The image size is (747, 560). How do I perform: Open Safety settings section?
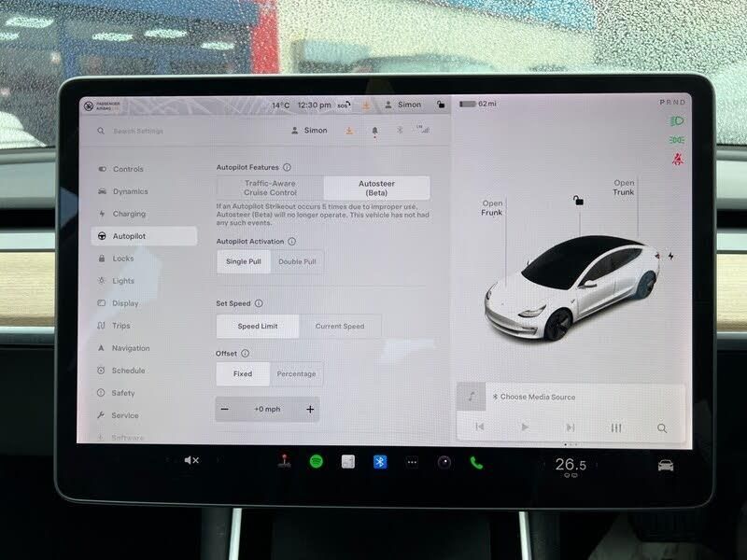tap(144, 393)
